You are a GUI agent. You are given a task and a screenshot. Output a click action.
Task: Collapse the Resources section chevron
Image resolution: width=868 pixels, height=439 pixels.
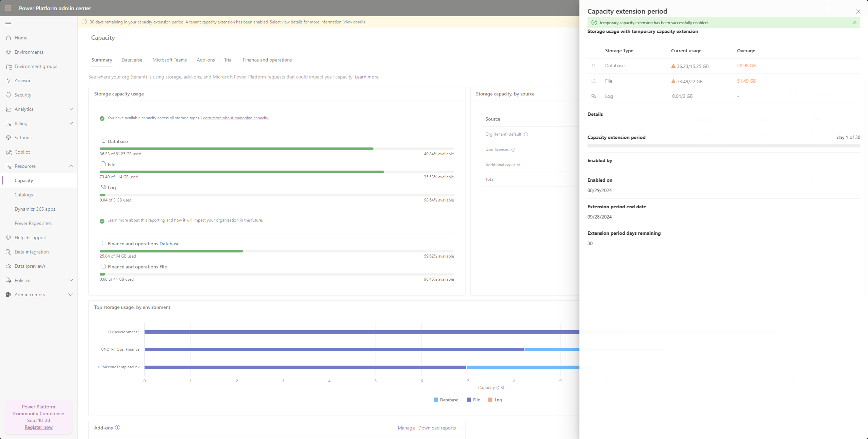71,166
